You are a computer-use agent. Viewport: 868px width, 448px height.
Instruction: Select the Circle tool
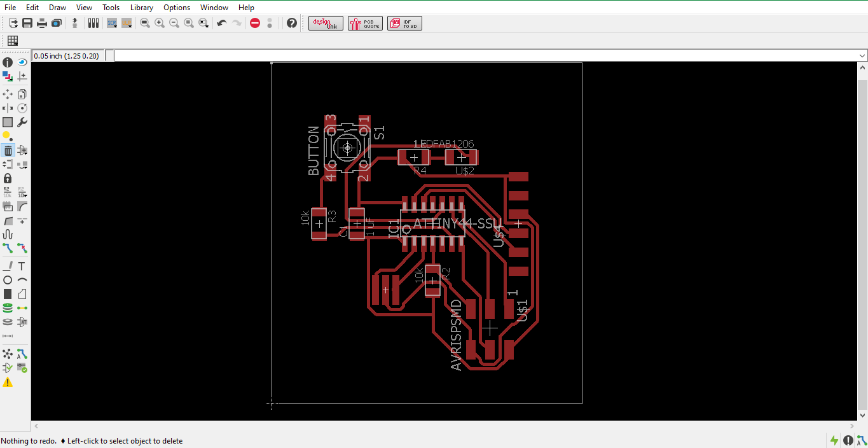coord(8,280)
